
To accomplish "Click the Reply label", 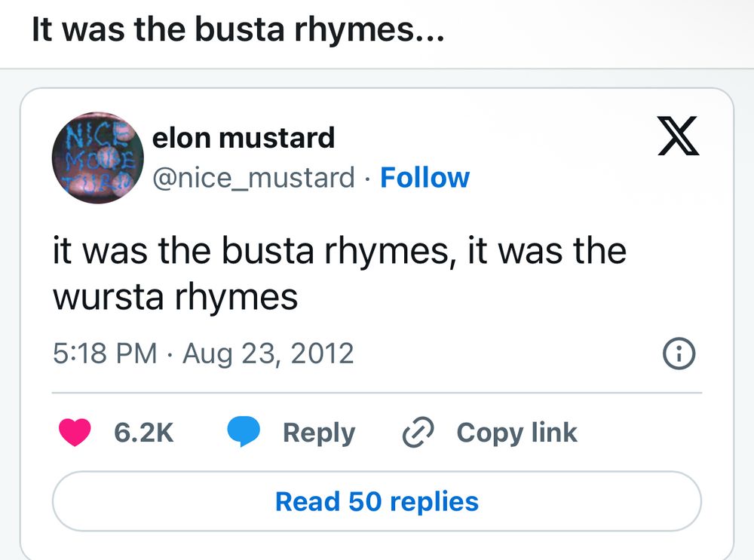I will (319, 432).
